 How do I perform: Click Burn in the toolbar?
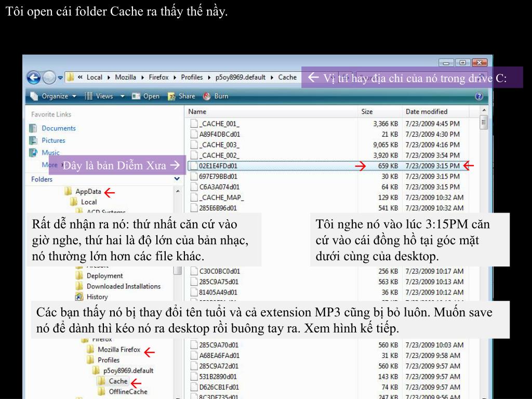click(216, 96)
